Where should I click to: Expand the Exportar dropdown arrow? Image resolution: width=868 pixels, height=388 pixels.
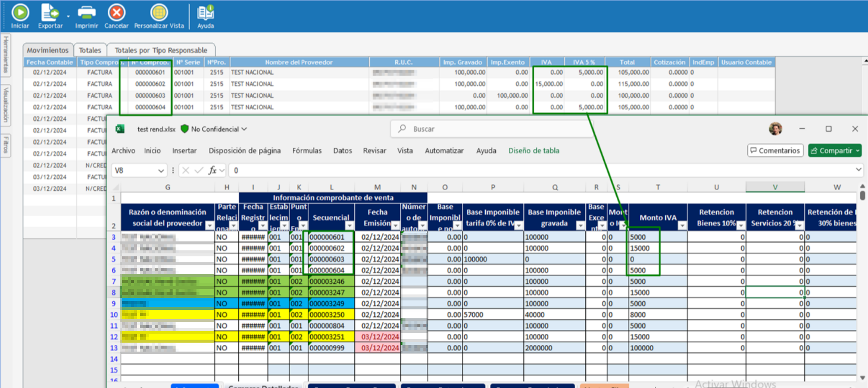point(68,15)
